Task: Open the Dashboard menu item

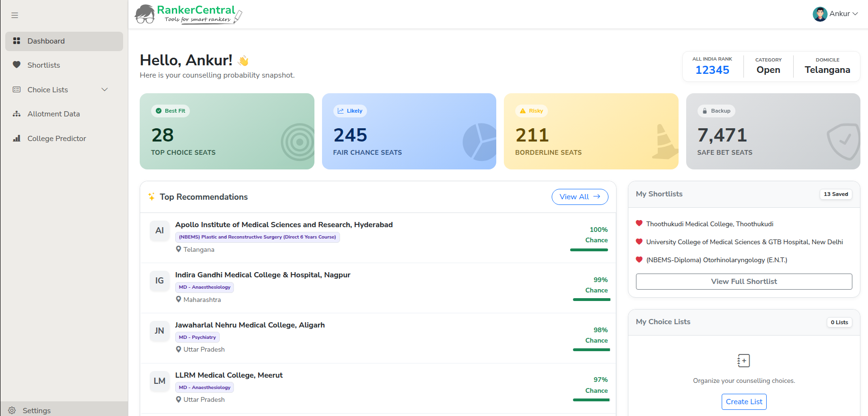Action: tap(64, 41)
